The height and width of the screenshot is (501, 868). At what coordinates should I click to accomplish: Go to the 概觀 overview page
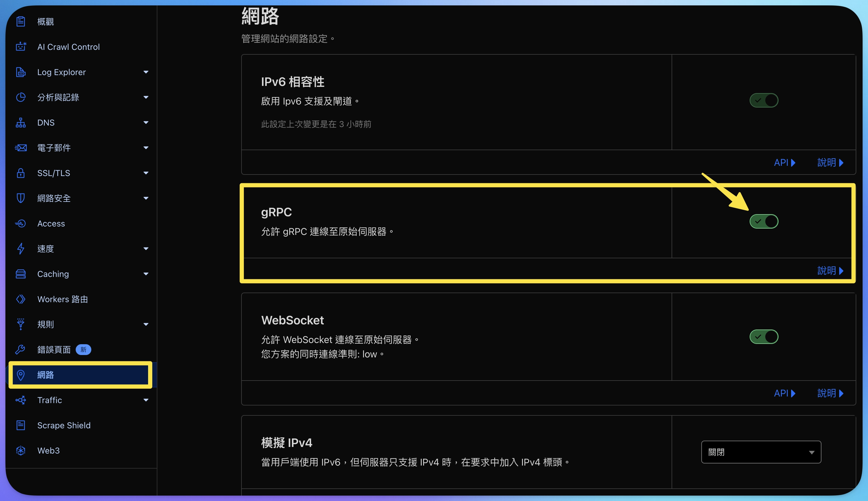pos(45,22)
